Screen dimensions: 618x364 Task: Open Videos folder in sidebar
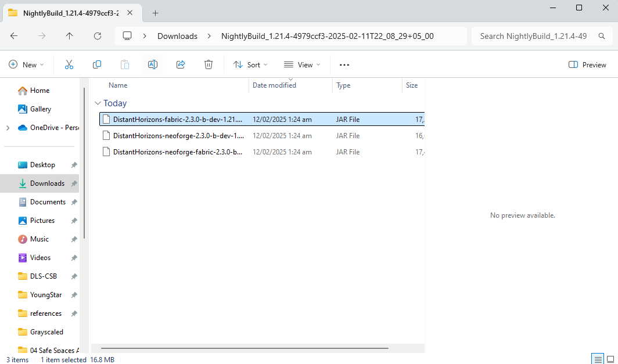coord(40,257)
